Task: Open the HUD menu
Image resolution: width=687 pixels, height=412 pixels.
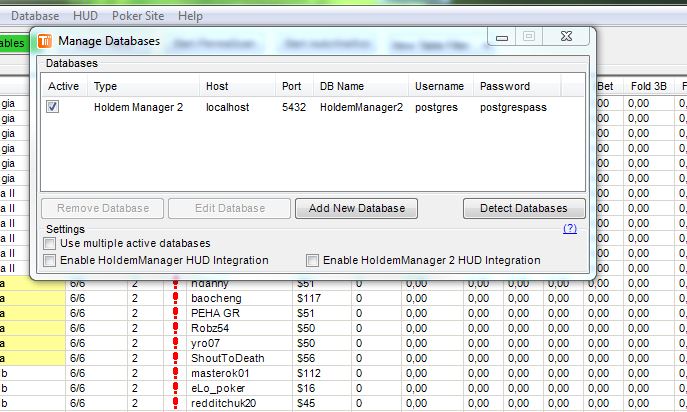Action: pos(85,16)
